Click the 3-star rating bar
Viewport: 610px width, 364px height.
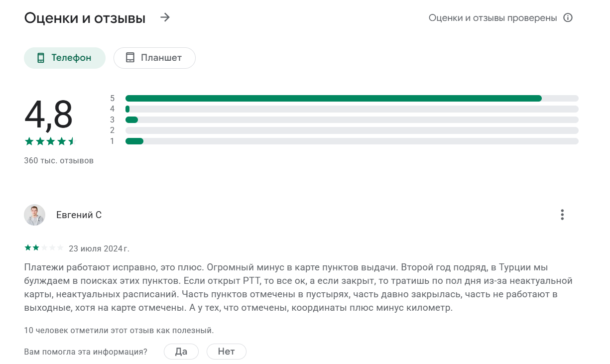[352, 120]
